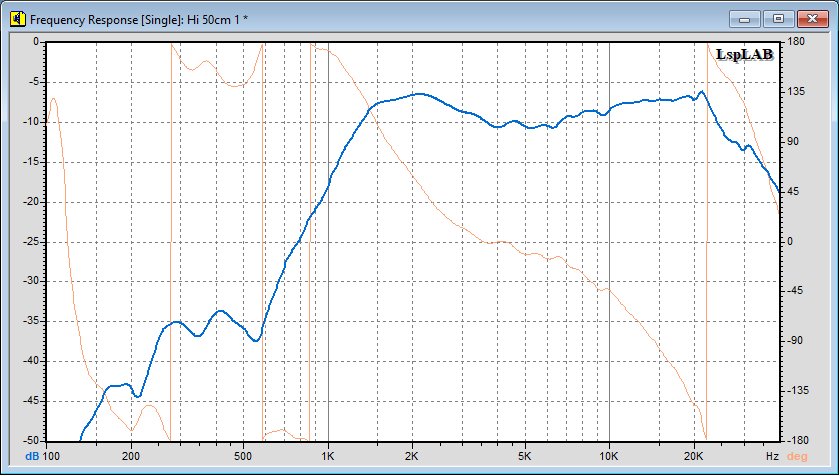Image resolution: width=839 pixels, height=475 pixels.
Task: Minimize the Frequency Response window
Action: pos(744,19)
